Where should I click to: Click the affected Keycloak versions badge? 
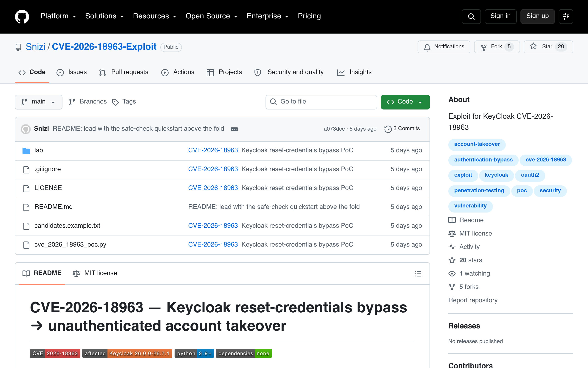tap(127, 354)
